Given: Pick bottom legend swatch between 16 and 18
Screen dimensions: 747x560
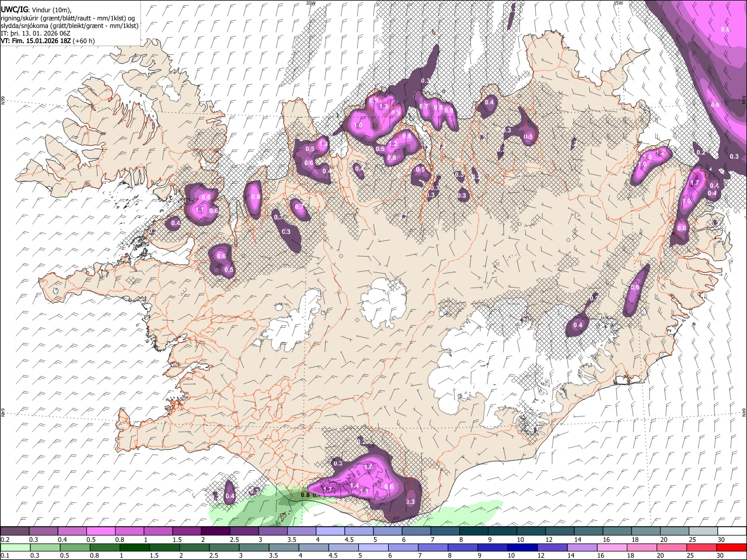Looking at the screenshot, I should point(612,547).
